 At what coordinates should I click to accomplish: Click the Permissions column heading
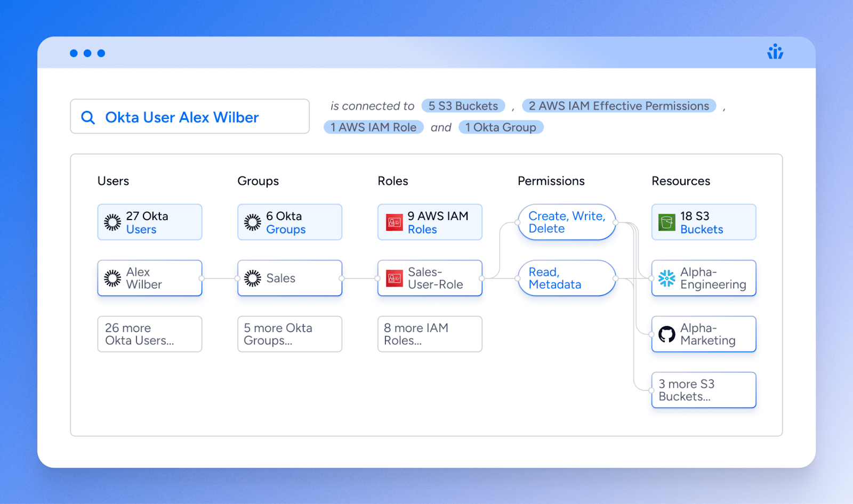[x=551, y=181]
